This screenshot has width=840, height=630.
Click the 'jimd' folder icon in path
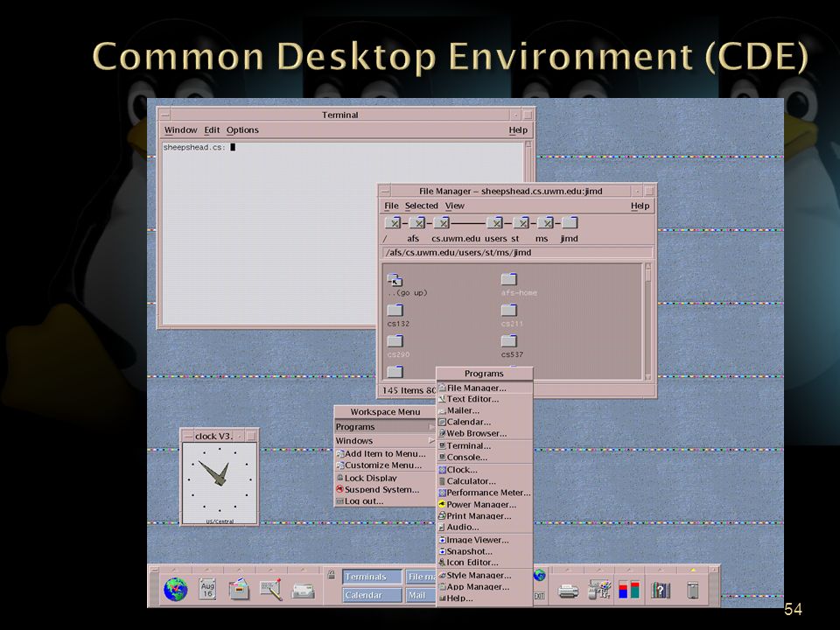(x=570, y=223)
